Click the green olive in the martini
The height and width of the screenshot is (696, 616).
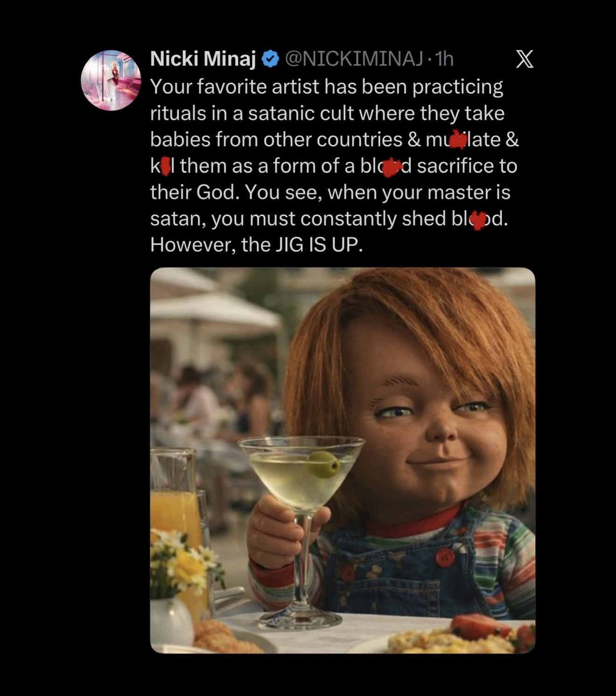pyautogui.click(x=323, y=464)
